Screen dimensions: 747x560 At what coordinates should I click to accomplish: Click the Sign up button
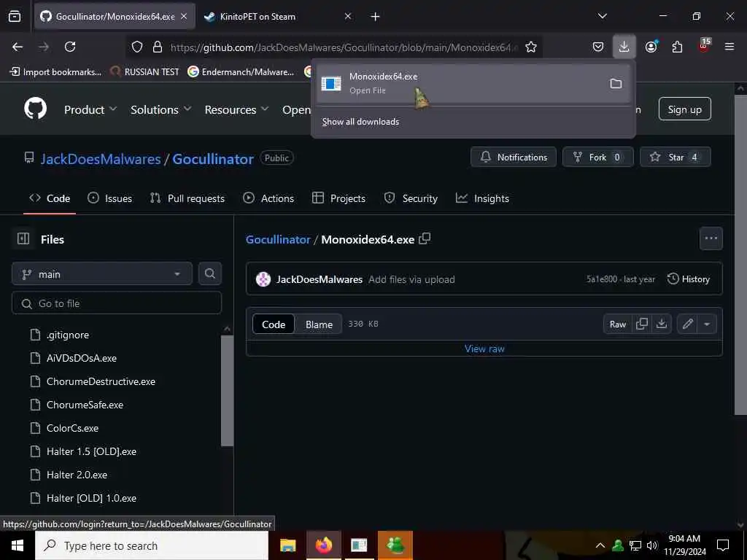tap(684, 109)
